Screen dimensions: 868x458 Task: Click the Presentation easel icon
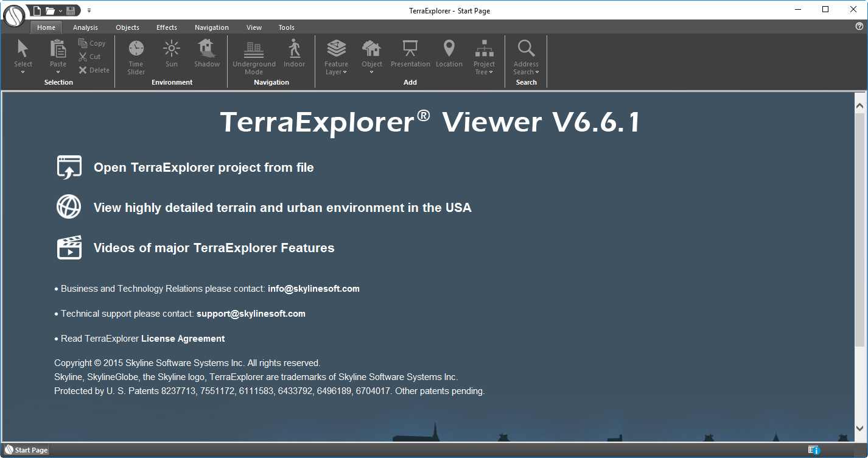(x=410, y=49)
